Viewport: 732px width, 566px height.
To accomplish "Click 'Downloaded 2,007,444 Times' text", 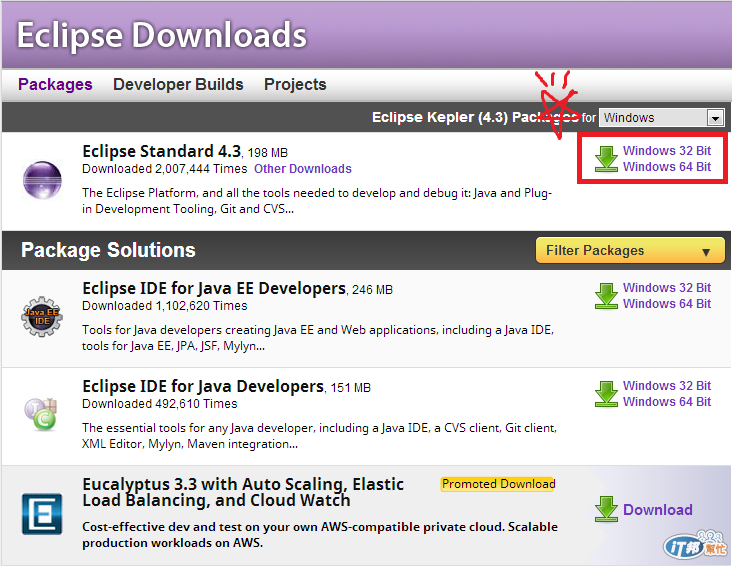I will 165,169.
